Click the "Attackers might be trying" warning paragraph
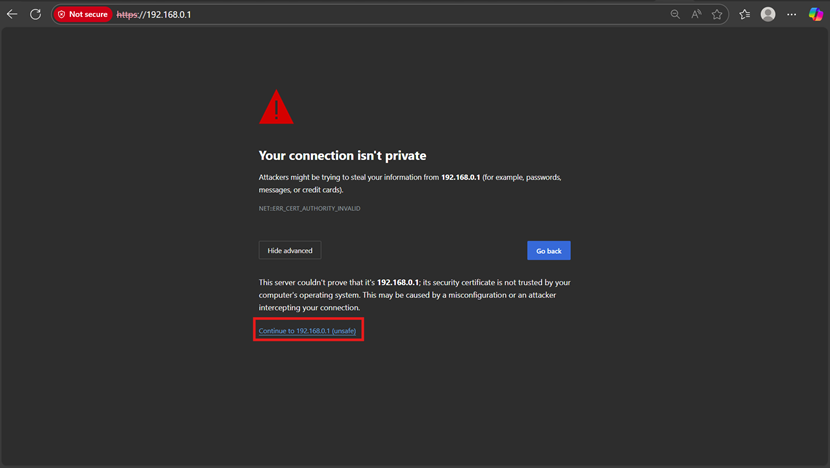The height and width of the screenshot is (468, 830). tap(410, 183)
